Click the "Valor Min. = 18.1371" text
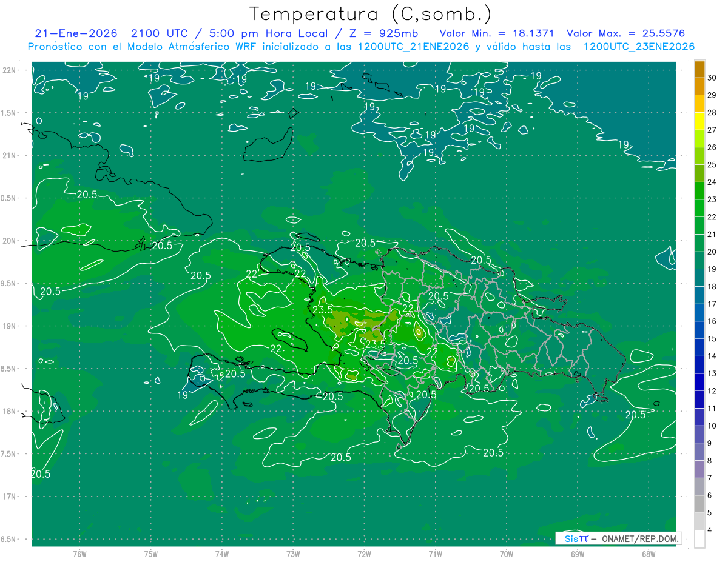The height and width of the screenshot is (562, 728). click(496, 34)
